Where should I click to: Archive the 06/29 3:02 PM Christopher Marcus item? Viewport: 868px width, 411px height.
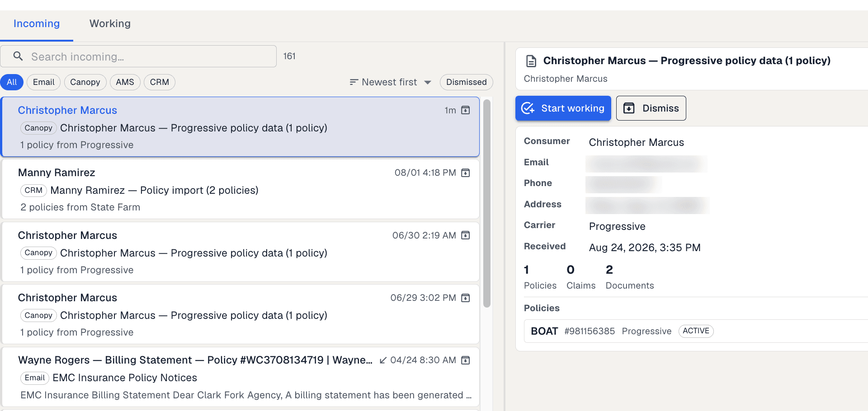pyautogui.click(x=466, y=298)
